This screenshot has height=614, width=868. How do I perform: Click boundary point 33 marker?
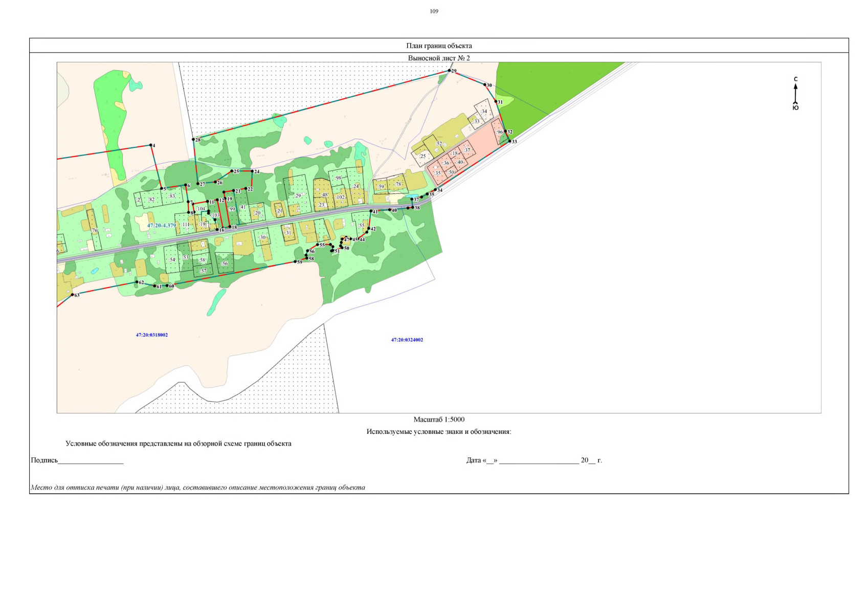tap(510, 141)
